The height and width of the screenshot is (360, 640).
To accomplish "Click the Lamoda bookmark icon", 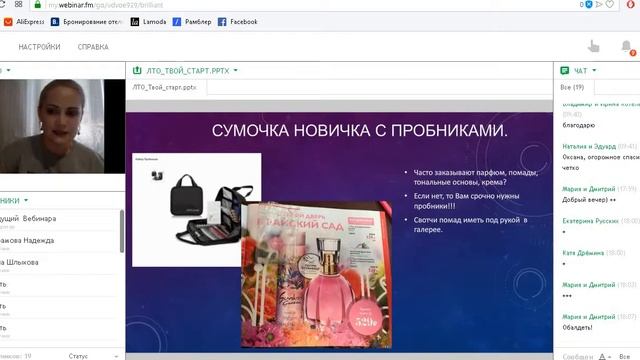I will (x=135, y=22).
